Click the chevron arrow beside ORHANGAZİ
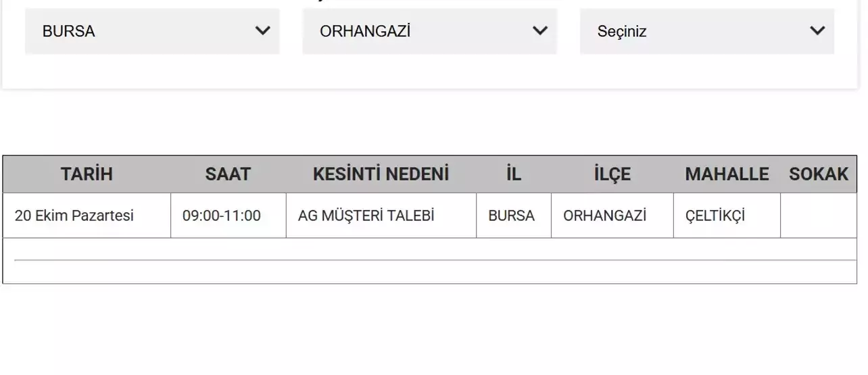Screen dimensions: 868x375 (540, 31)
